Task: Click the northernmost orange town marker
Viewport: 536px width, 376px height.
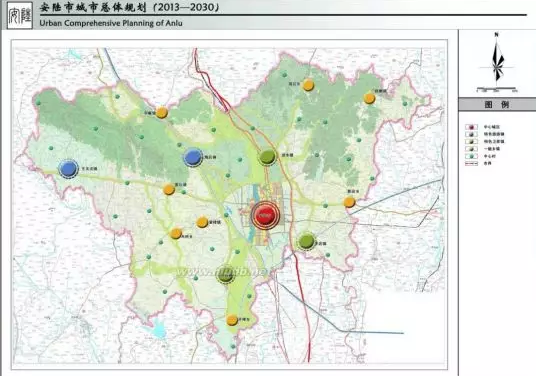Action: tap(308, 85)
